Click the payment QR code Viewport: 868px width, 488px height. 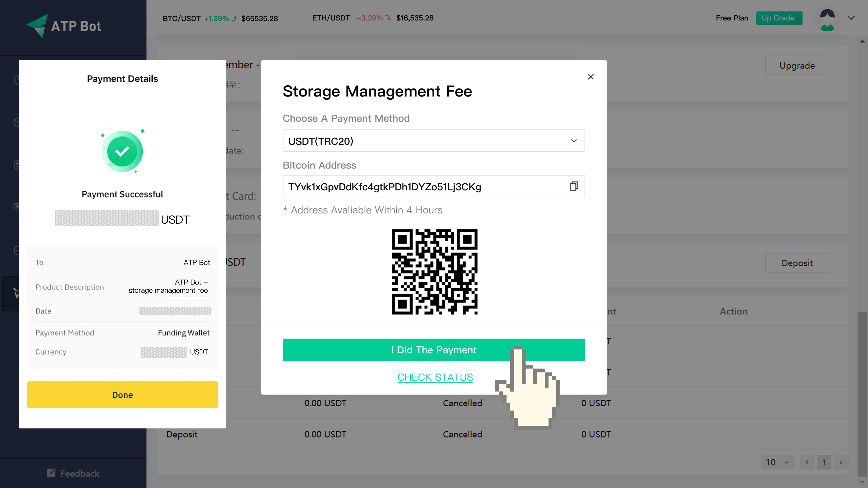click(x=434, y=272)
